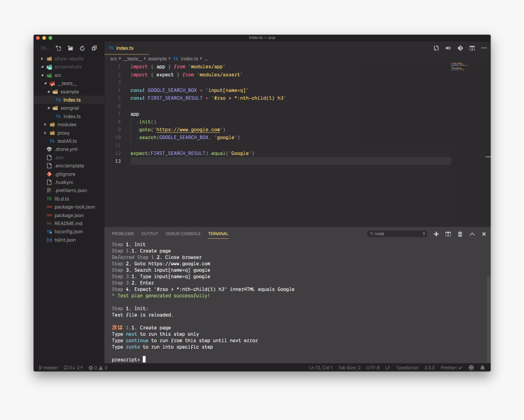Screen dimensions: 524x420
Task: Click the master branch indicator
Action: 49,368
